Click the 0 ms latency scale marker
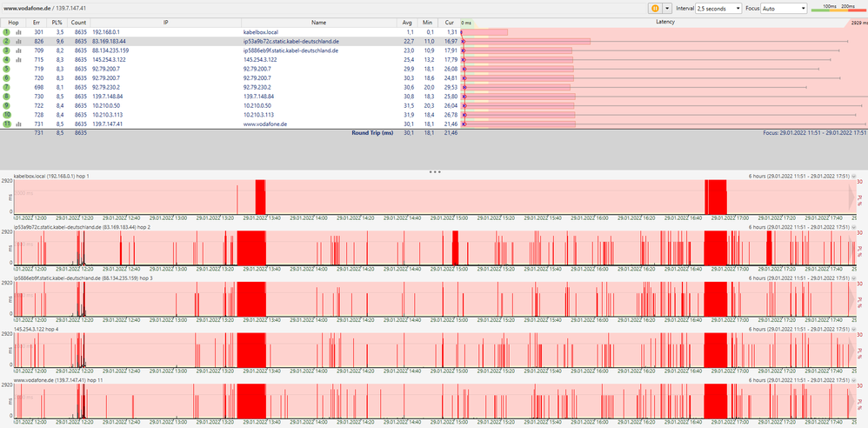This screenshot has height=428, width=868. [x=467, y=23]
